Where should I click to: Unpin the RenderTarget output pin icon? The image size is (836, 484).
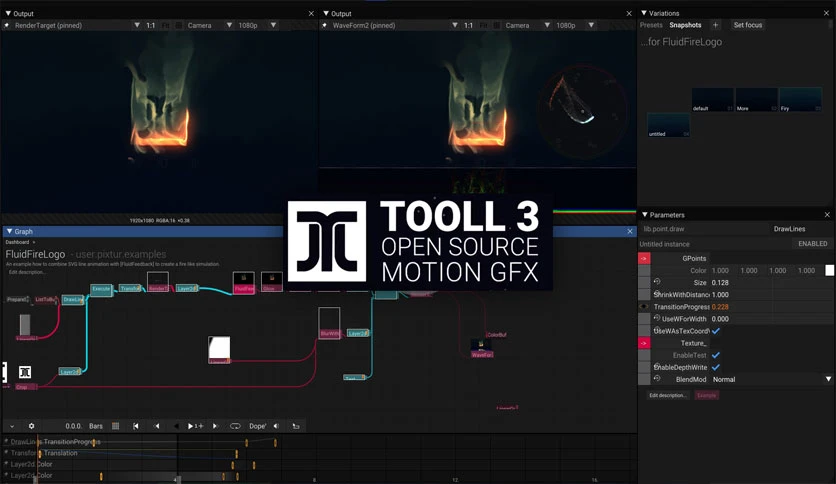click(6, 25)
